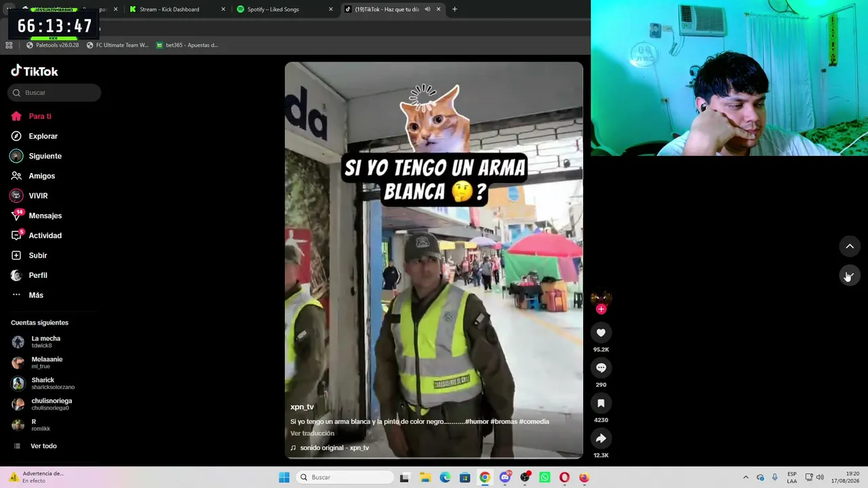Open FC Ultimate Team bookmark
868x488 pixels.
(x=117, y=45)
